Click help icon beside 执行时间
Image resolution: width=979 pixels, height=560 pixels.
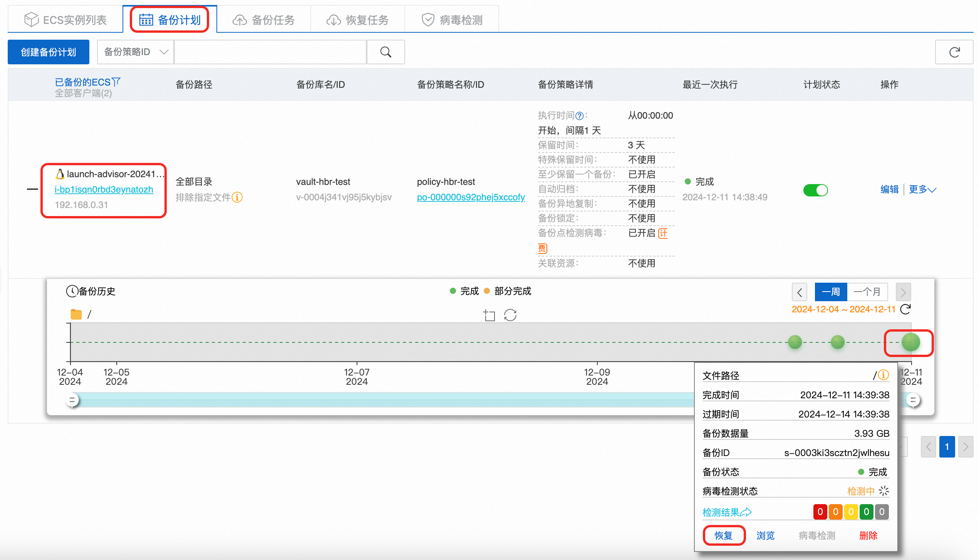(579, 116)
